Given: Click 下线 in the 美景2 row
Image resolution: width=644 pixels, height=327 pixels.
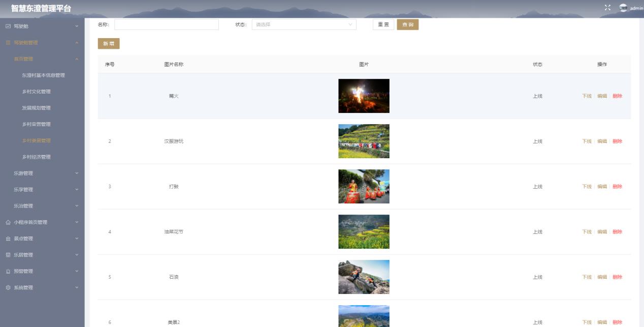Looking at the screenshot, I should (587, 322).
